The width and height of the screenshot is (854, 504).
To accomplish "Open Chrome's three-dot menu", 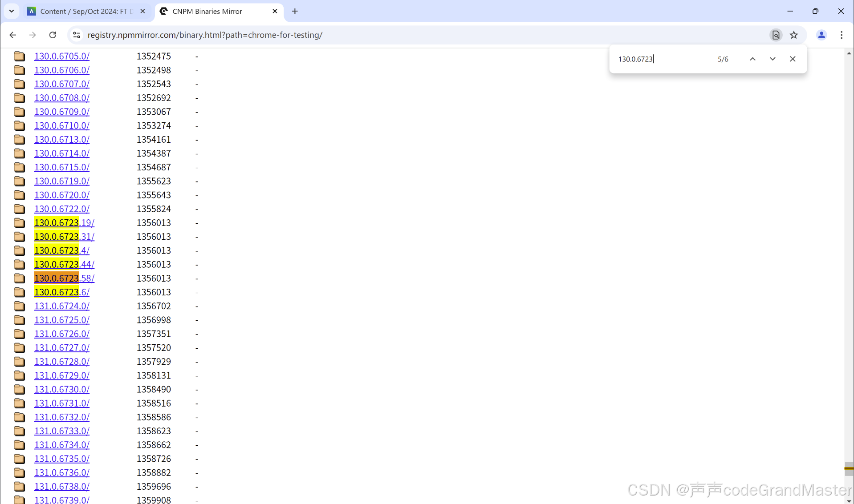I will pyautogui.click(x=841, y=35).
